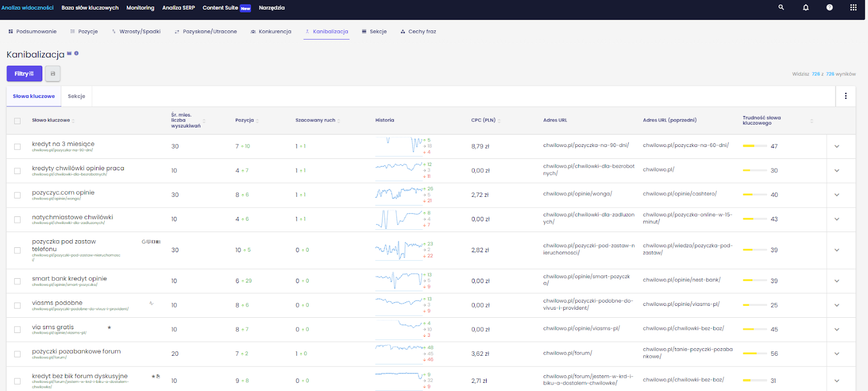Image resolution: width=868 pixels, height=391 pixels.
Task: Check the kredyty chwilówki opinie praca row
Action: 17,171
